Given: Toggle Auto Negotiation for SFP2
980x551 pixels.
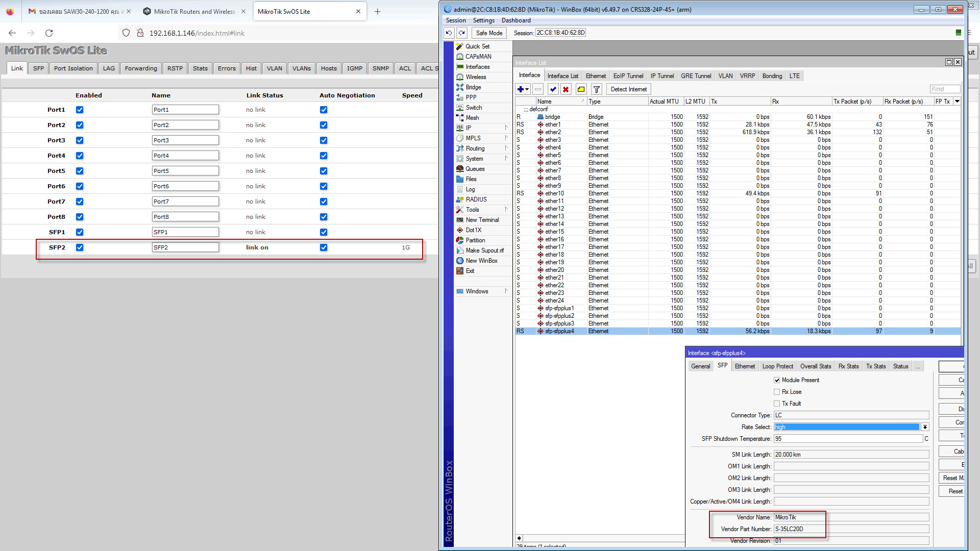Looking at the screenshot, I should tap(324, 247).
